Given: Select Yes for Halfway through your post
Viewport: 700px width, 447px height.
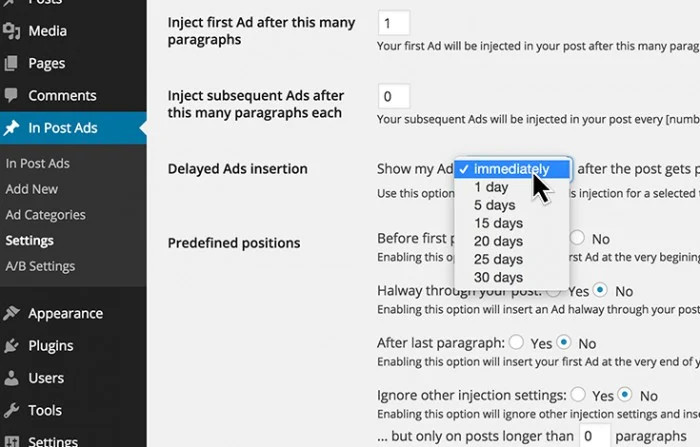Looking at the screenshot, I should coord(554,291).
